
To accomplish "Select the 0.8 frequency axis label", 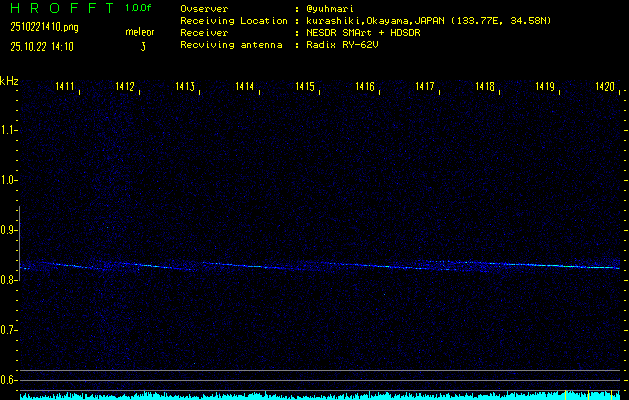I will pyautogui.click(x=9, y=280).
